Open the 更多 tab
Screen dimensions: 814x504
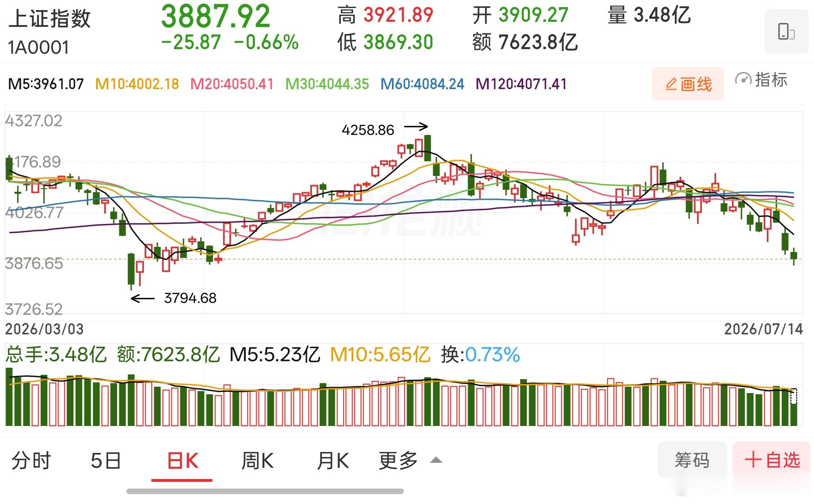pyautogui.click(x=398, y=460)
